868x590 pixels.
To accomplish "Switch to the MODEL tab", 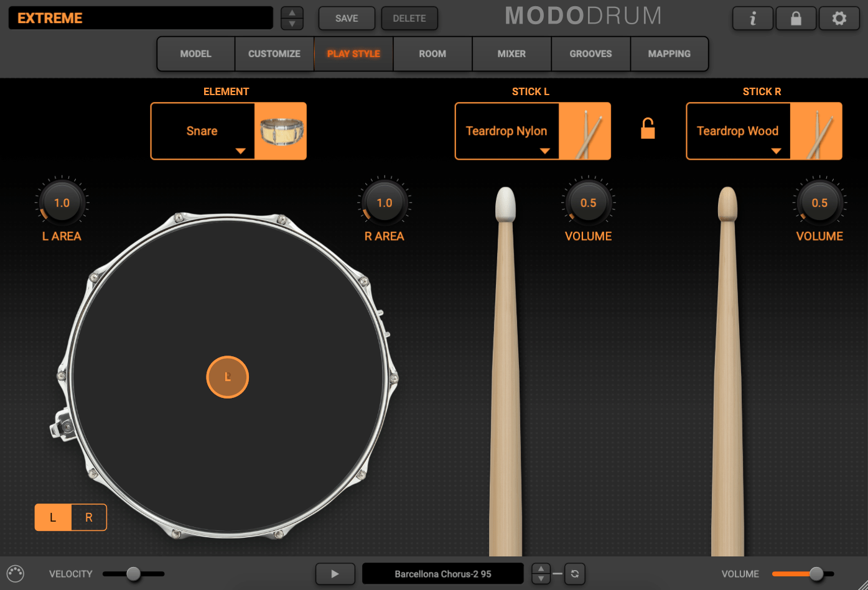I will (196, 54).
